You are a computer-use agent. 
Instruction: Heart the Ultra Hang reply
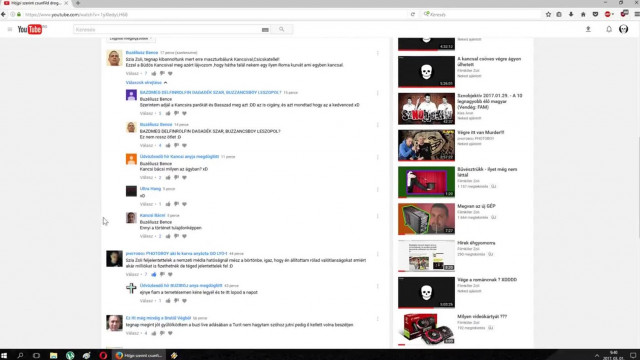click(184, 204)
